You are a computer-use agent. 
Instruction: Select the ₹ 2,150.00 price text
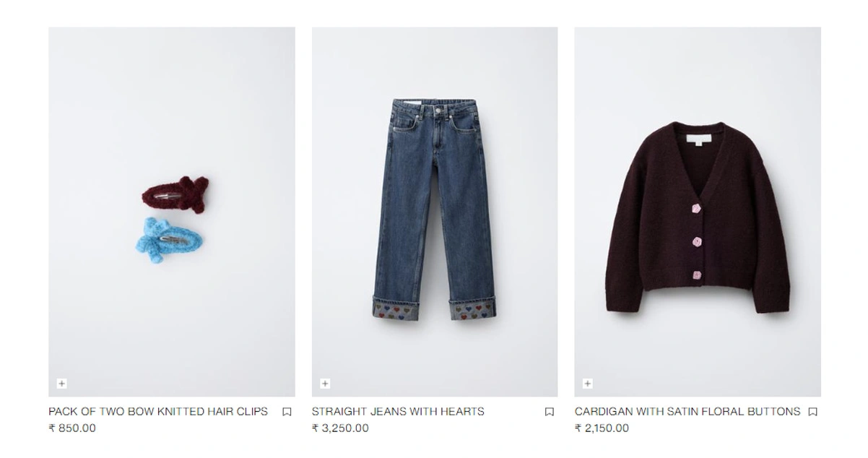click(x=602, y=428)
